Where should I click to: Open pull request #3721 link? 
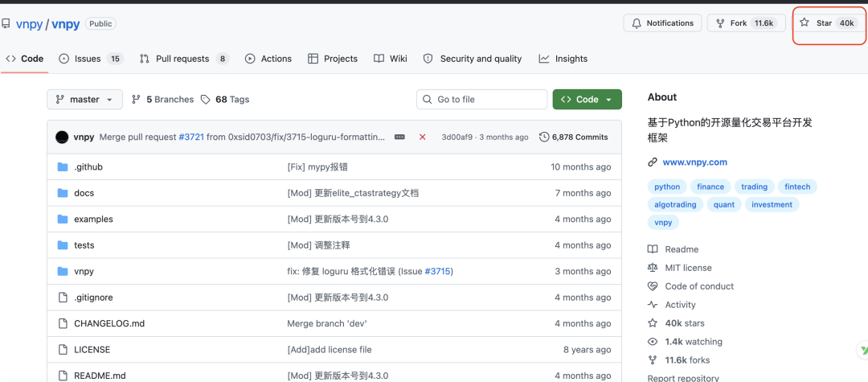pyautogui.click(x=191, y=138)
